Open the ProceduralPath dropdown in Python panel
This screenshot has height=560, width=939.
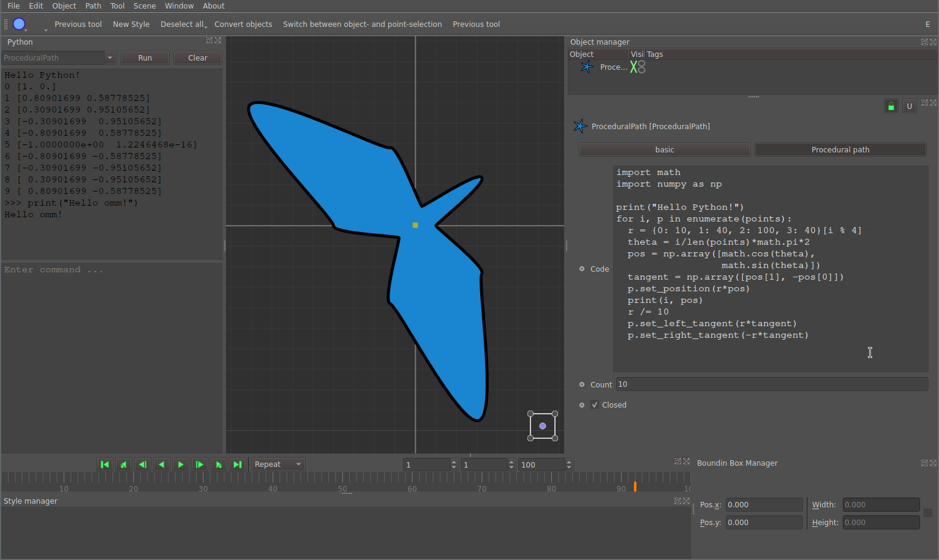(x=110, y=58)
